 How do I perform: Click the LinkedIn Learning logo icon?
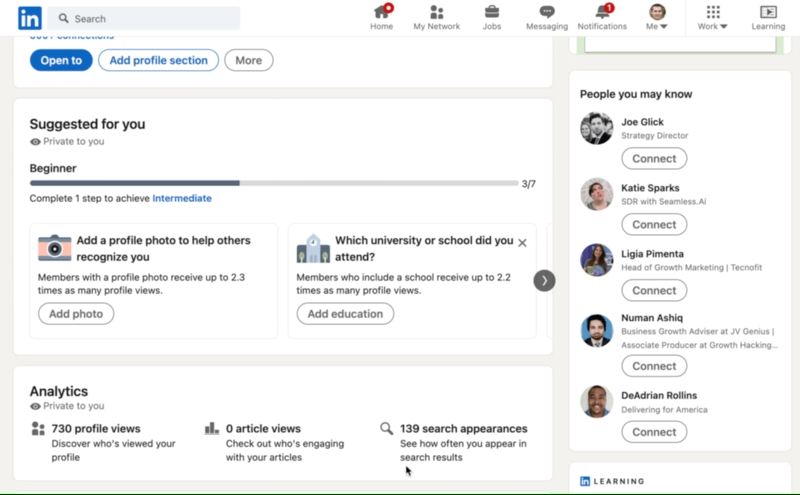point(585,481)
